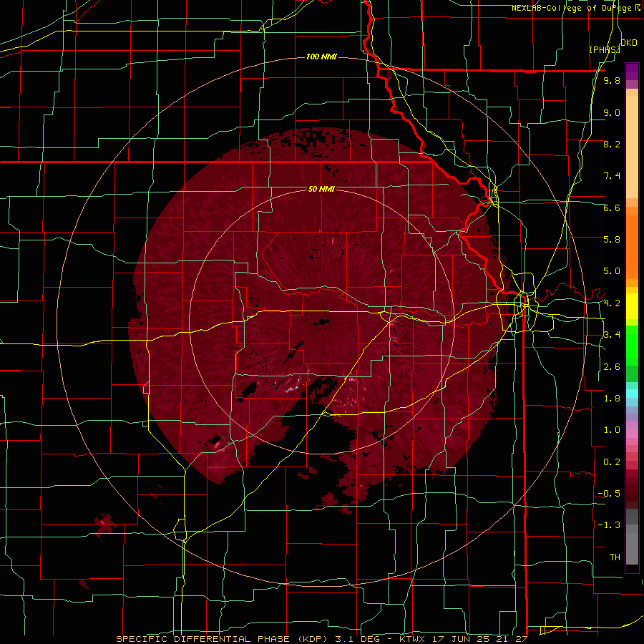
Task: Click the 8.2 value on the color scale
Action: (x=612, y=144)
